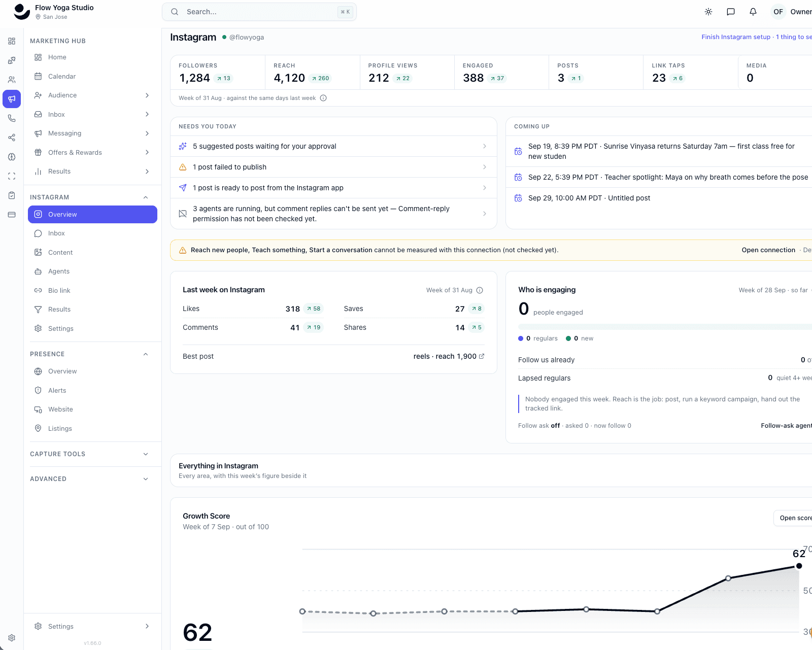Open the external link icon next to reach 1,900

(482, 356)
